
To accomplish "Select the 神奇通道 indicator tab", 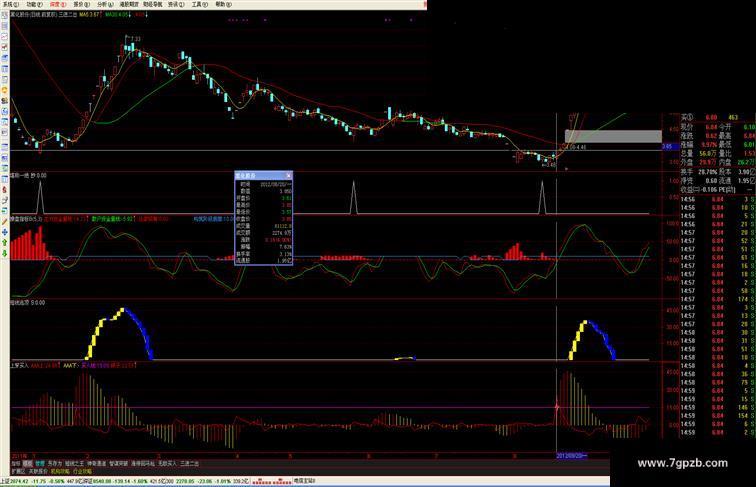I will point(97,463).
